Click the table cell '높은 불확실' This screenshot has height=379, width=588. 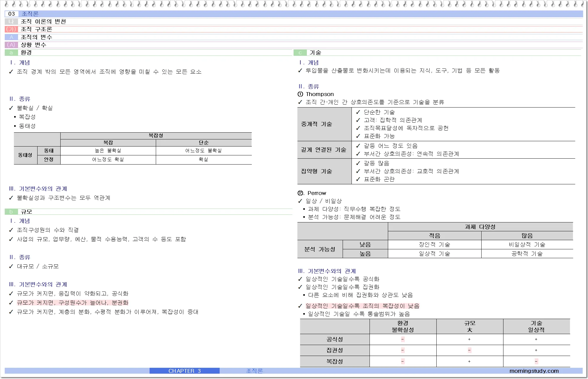click(x=108, y=151)
